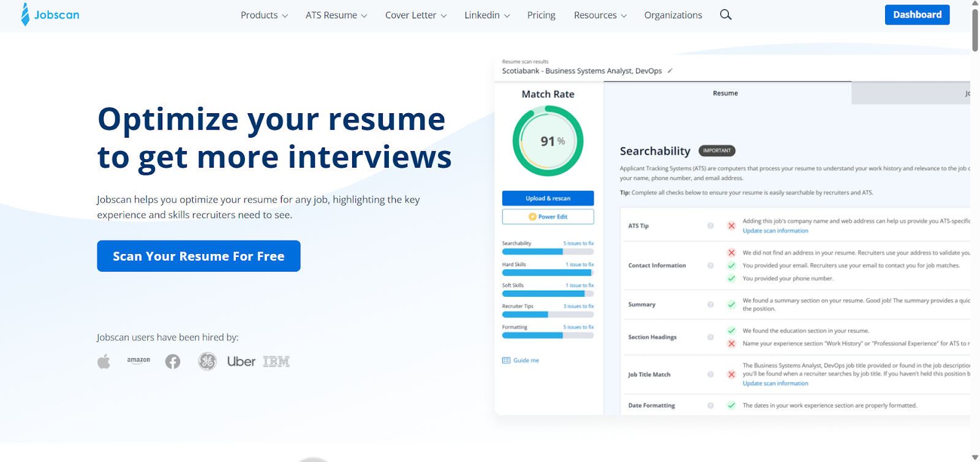Click the green check in Summary row
980x462 pixels.
click(x=731, y=305)
